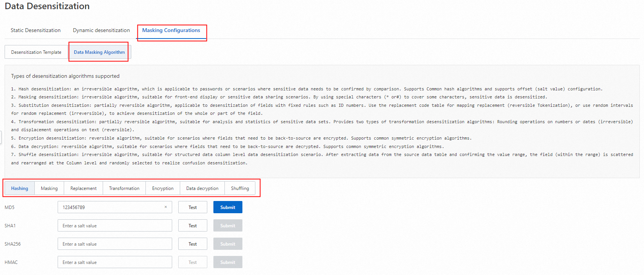Focus the SHA1 salt value field
Viewport: 644px width, 275px height.
point(115,225)
